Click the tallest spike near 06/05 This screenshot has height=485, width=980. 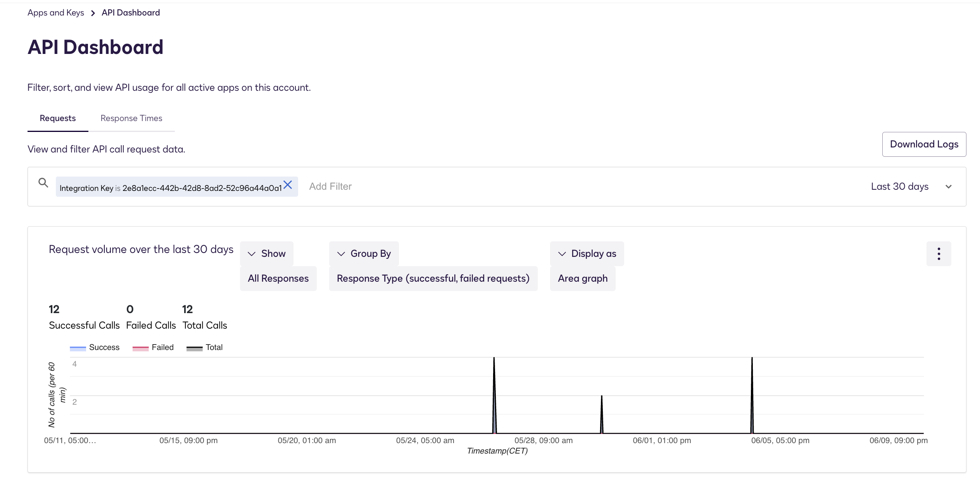[752, 388]
